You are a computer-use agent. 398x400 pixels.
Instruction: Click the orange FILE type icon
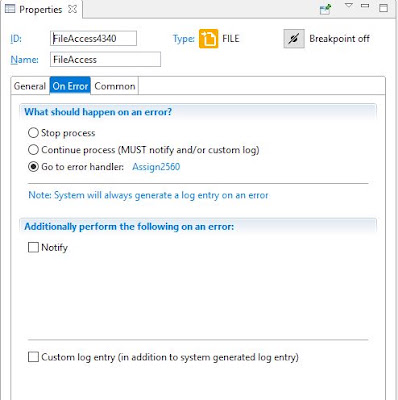[x=208, y=39]
